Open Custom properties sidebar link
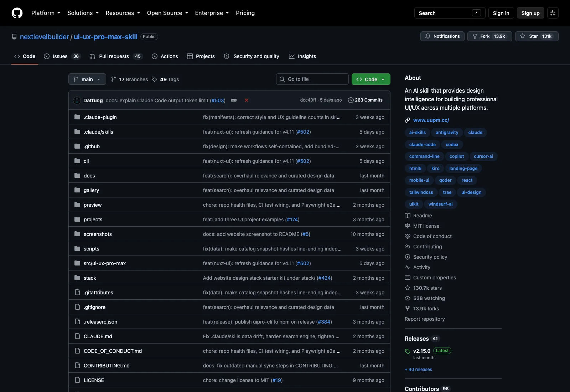This screenshot has width=570, height=392. 430,278
